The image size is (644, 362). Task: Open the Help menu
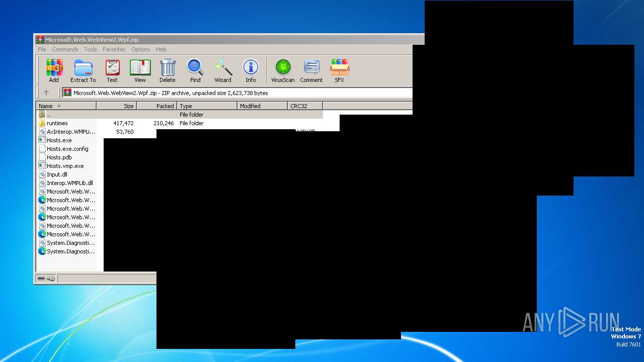(161, 49)
